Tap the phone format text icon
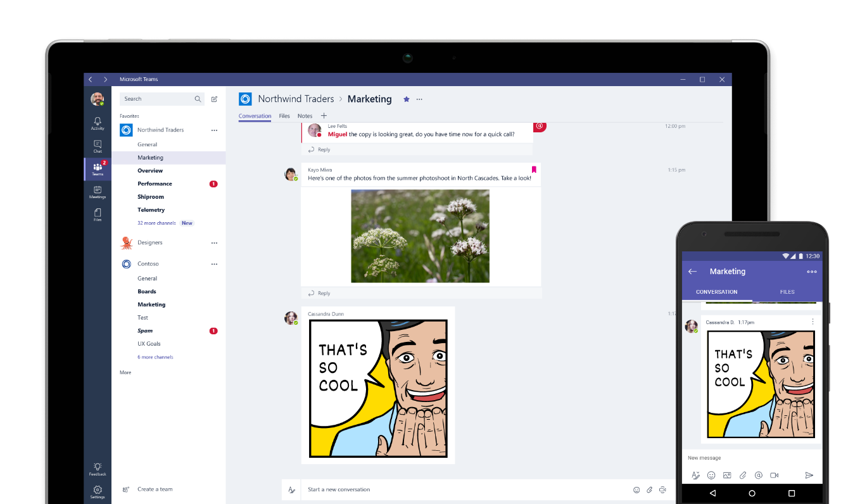 695,475
